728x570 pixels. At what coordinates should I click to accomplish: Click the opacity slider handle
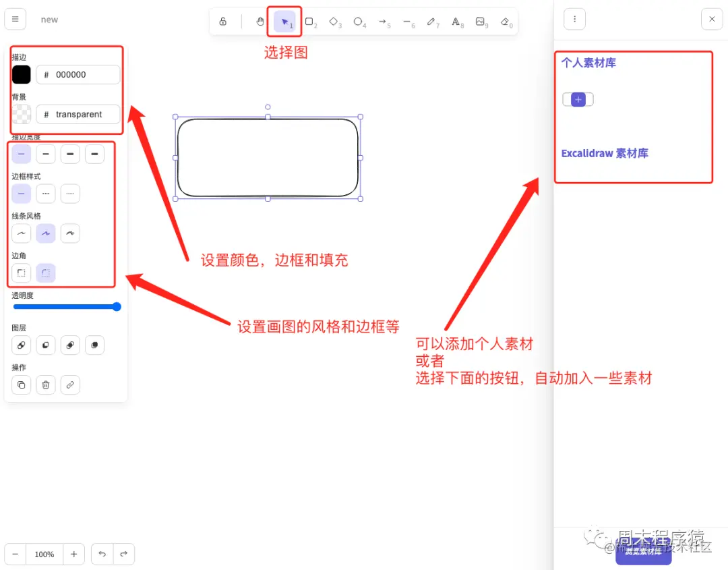click(x=117, y=307)
